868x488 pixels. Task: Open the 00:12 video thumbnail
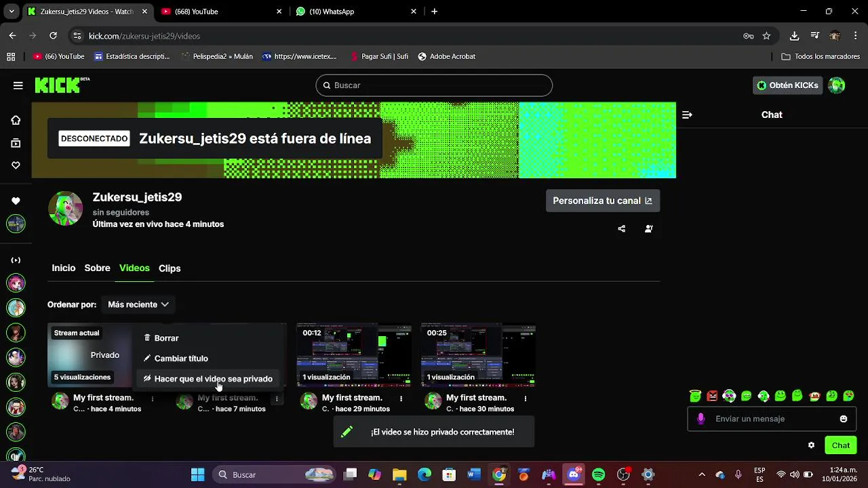coord(354,355)
